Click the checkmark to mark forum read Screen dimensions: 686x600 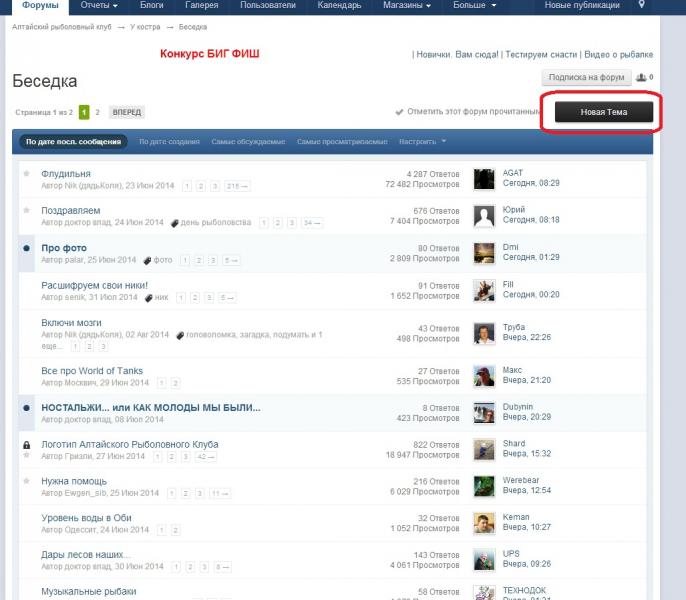(x=399, y=112)
